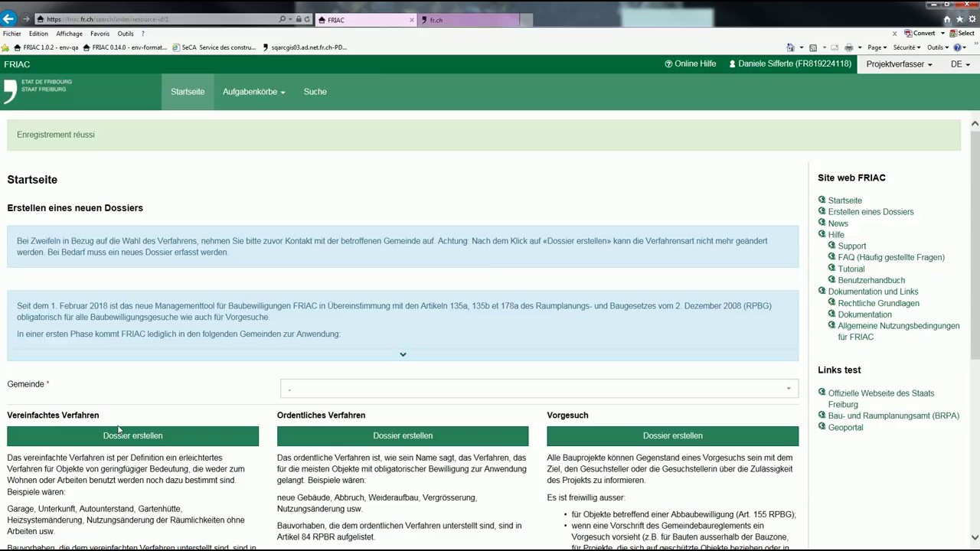Open FAQ (Häufig gestellte Fragen) link

pos(891,258)
